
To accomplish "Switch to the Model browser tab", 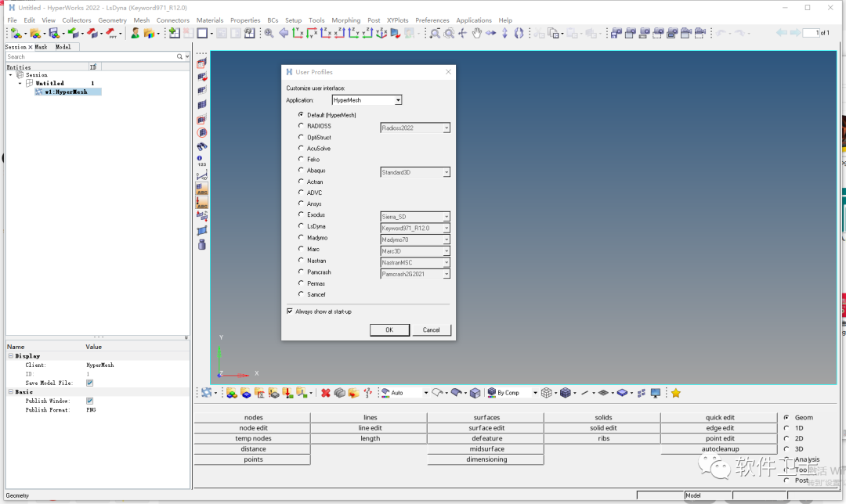I will coord(63,47).
